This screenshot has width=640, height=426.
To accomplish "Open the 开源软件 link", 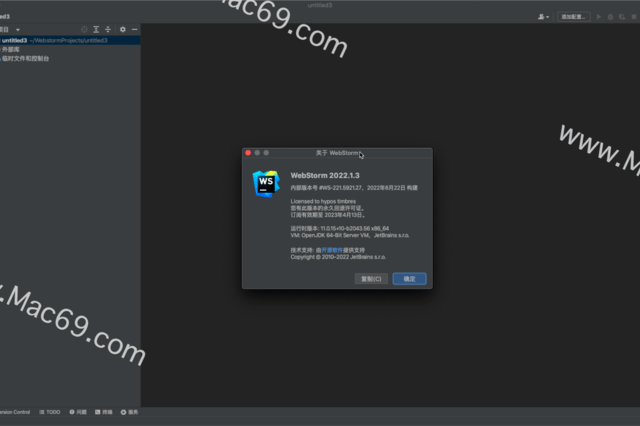I will pyautogui.click(x=332, y=250).
